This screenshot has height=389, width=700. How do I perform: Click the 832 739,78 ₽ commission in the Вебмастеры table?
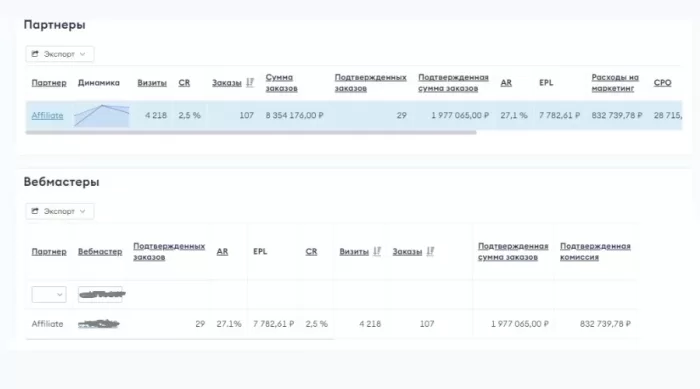(x=605, y=324)
